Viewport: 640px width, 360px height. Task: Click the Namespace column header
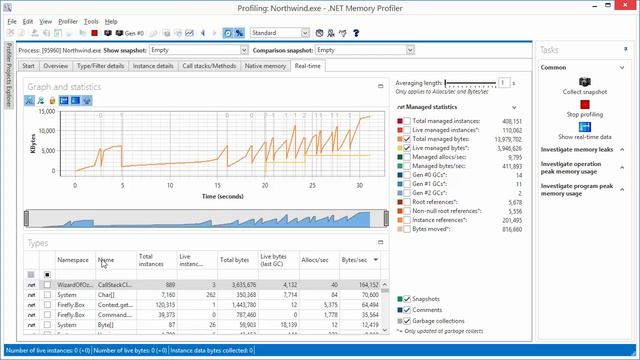75,260
